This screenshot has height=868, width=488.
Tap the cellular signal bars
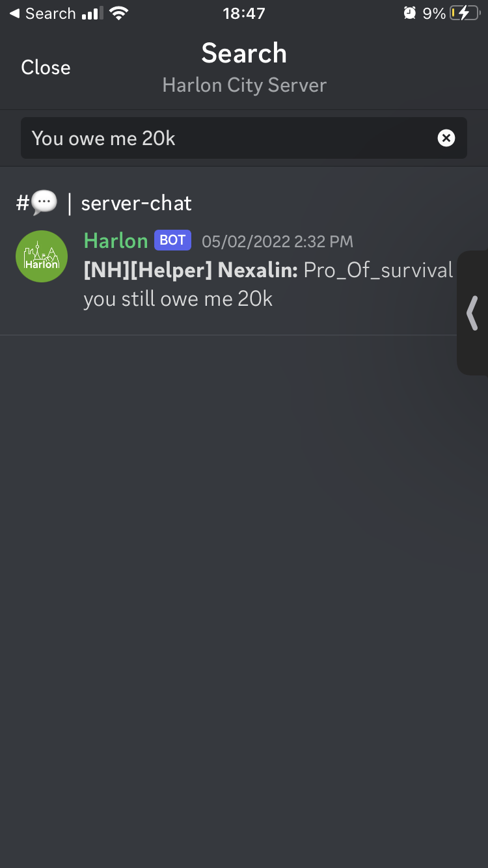(93, 13)
